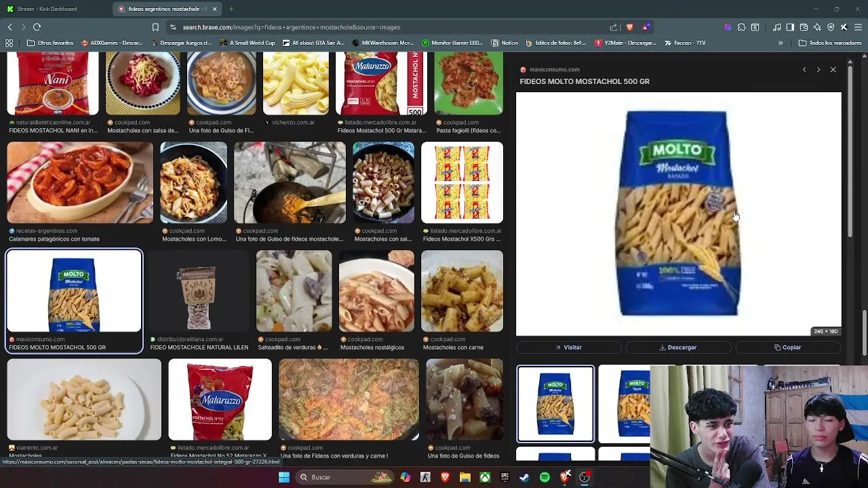
Task: Open the Fideos Mostachol X500 Grs yellow packs image
Action: pos(462,183)
